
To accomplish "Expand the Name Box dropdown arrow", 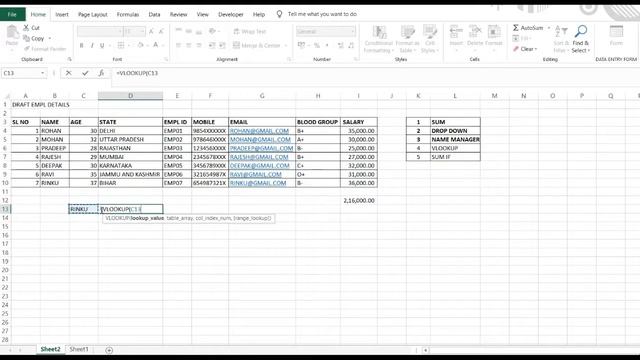I will [42, 73].
